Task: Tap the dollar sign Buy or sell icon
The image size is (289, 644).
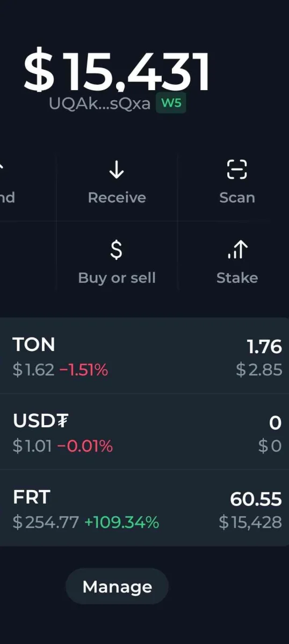Action: pos(117,250)
